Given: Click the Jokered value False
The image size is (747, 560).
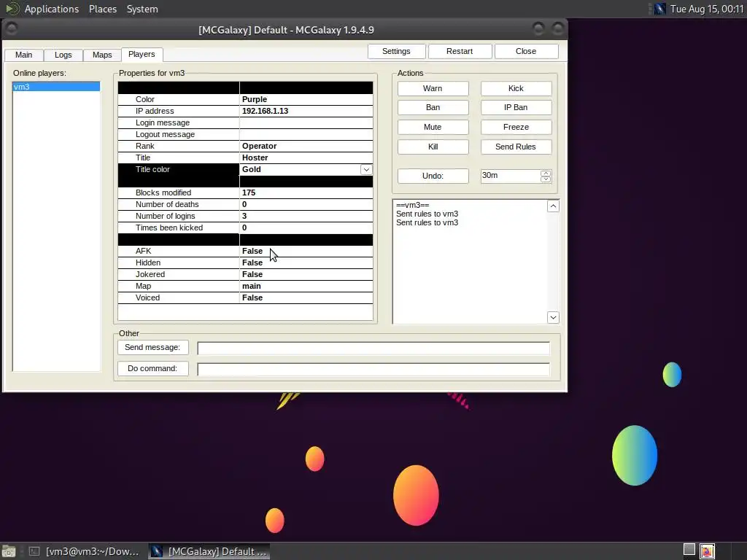Looking at the screenshot, I should 306,274.
